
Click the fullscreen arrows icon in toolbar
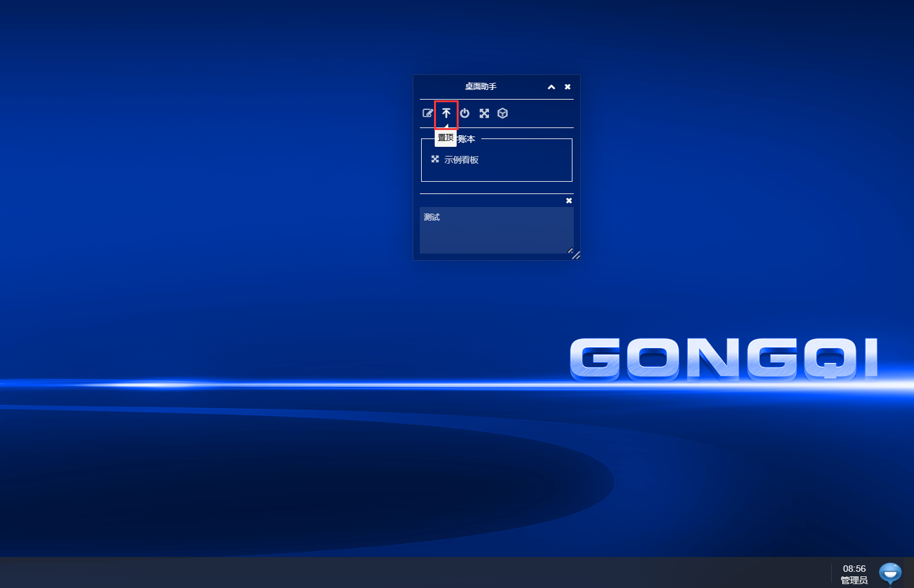(x=484, y=113)
